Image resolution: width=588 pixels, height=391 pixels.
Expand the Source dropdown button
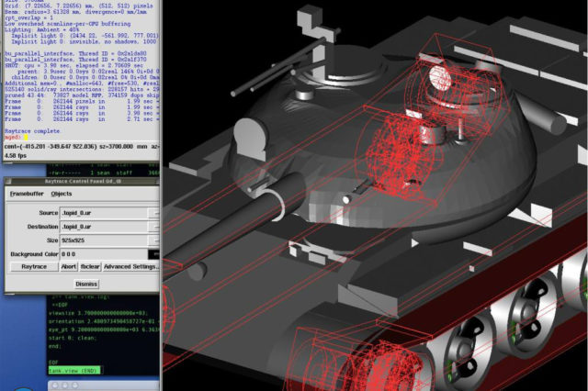[x=153, y=212]
